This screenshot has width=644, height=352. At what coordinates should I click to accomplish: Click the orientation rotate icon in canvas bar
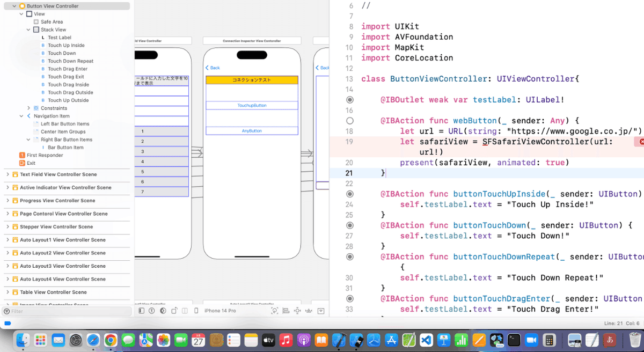(174, 311)
